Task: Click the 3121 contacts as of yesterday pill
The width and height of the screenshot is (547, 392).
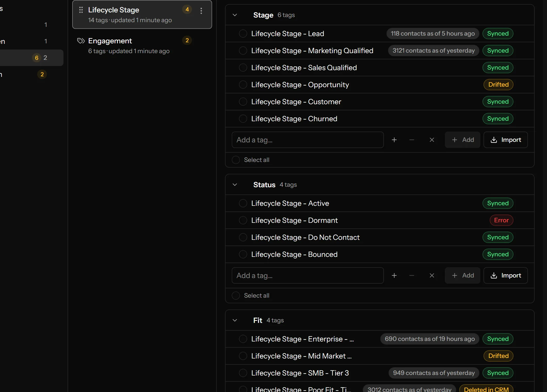Action: (433, 51)
